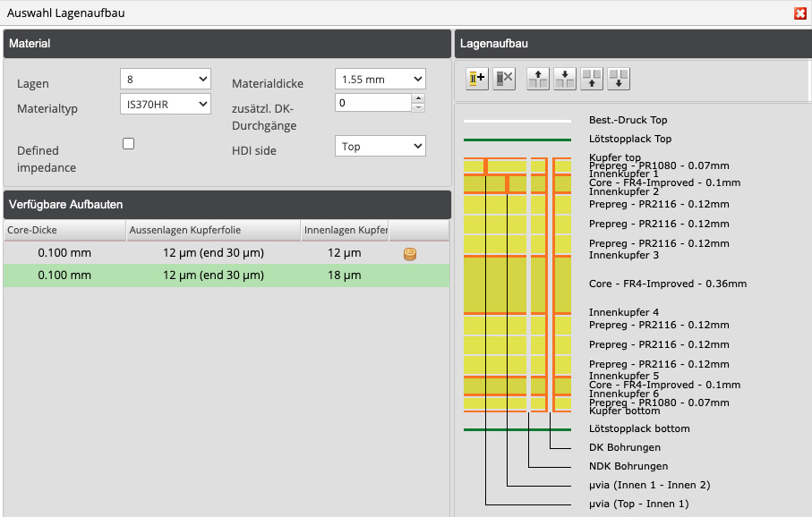
Task: Click icon with up arrow above two squares
Action: (538, 79)
